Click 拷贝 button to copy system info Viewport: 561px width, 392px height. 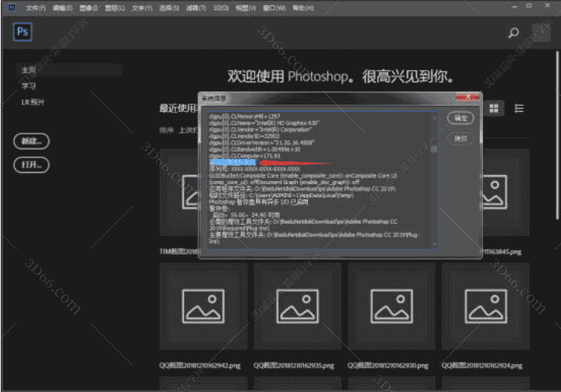pos(460,138)
